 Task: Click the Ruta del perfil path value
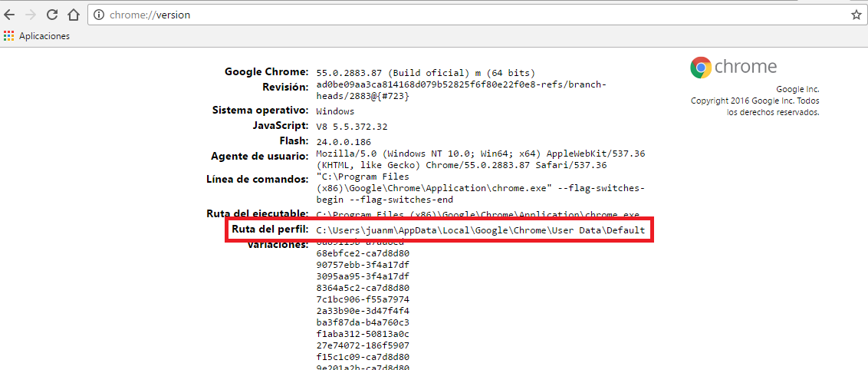481,230
